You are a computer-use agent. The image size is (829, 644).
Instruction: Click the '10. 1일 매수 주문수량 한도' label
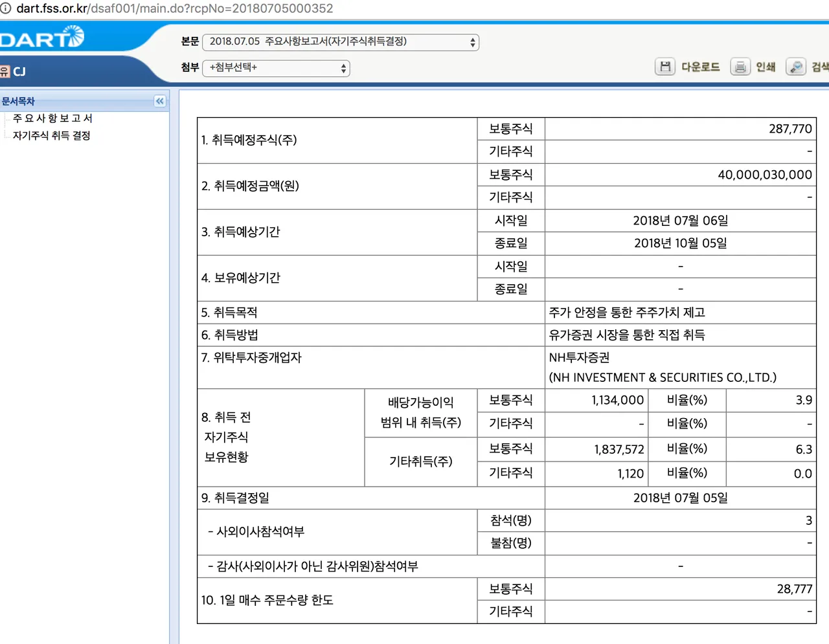[267, 601]
